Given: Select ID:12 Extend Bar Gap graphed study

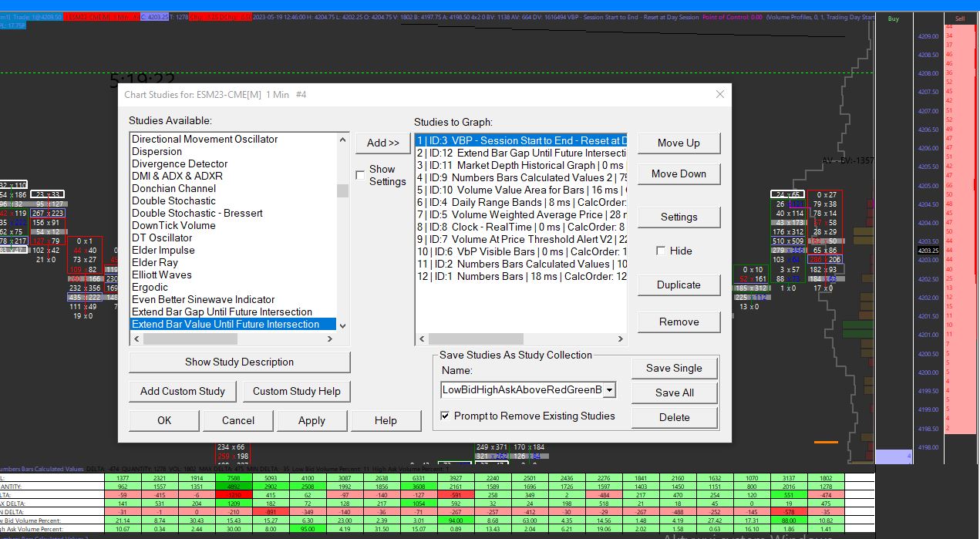Looking at the screenshot, I should tap(521, 153).
